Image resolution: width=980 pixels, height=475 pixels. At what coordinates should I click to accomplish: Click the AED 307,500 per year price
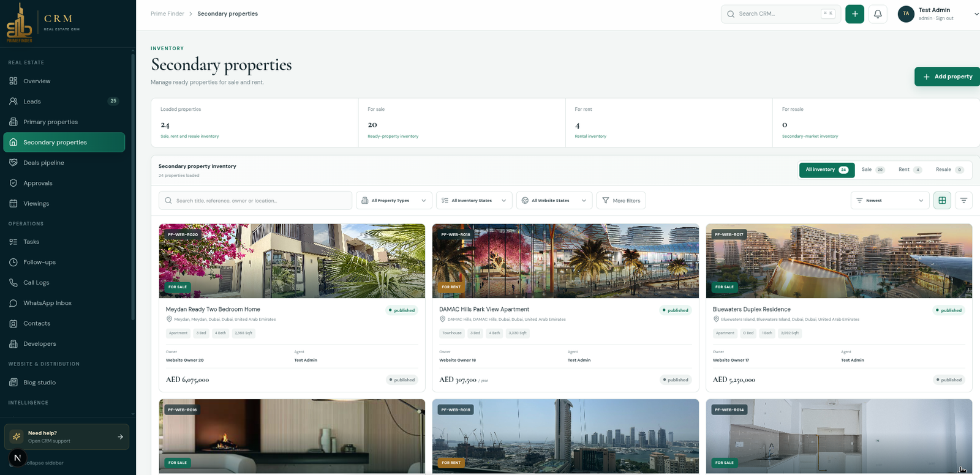pyautogui.click(x=464, y=380)
